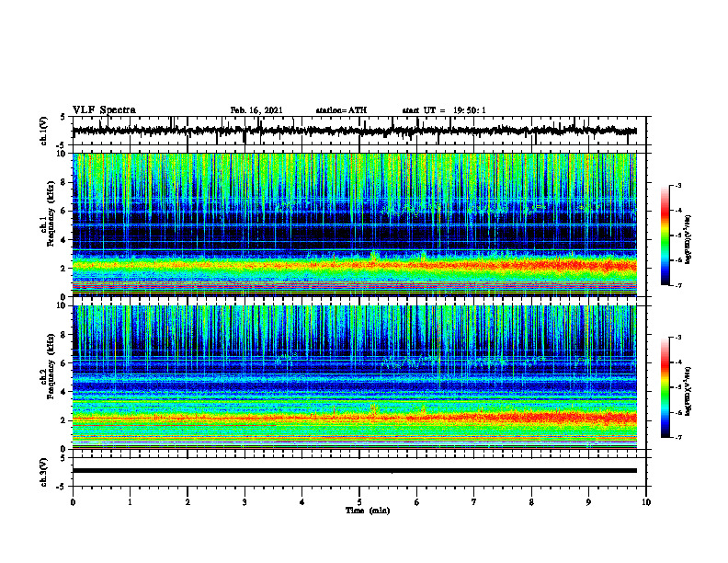Click the ch.2 "Frequency (kHz)" axis label

[51, 366]
